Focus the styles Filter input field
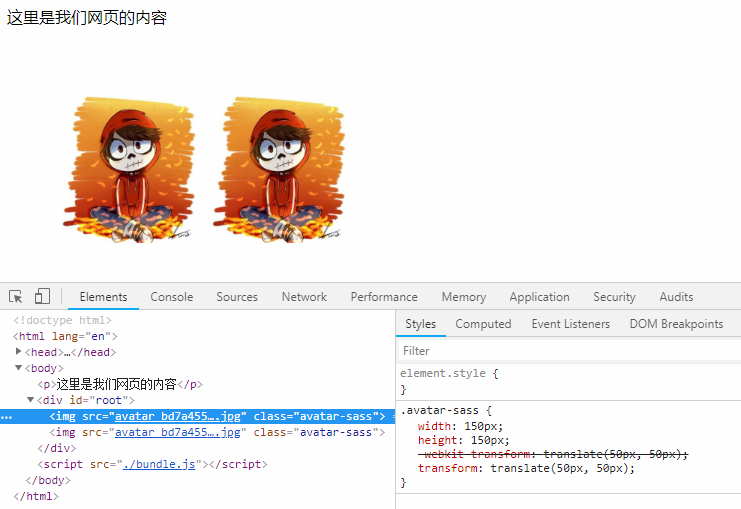Image resolution: width=741 pixels, height=509 pixels. pyautogui.click(x=569, y=351)
